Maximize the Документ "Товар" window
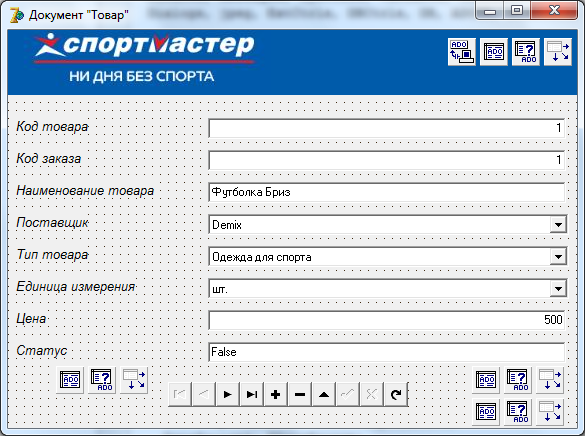This screenshot has width=585, height=436. pos(517,10)
